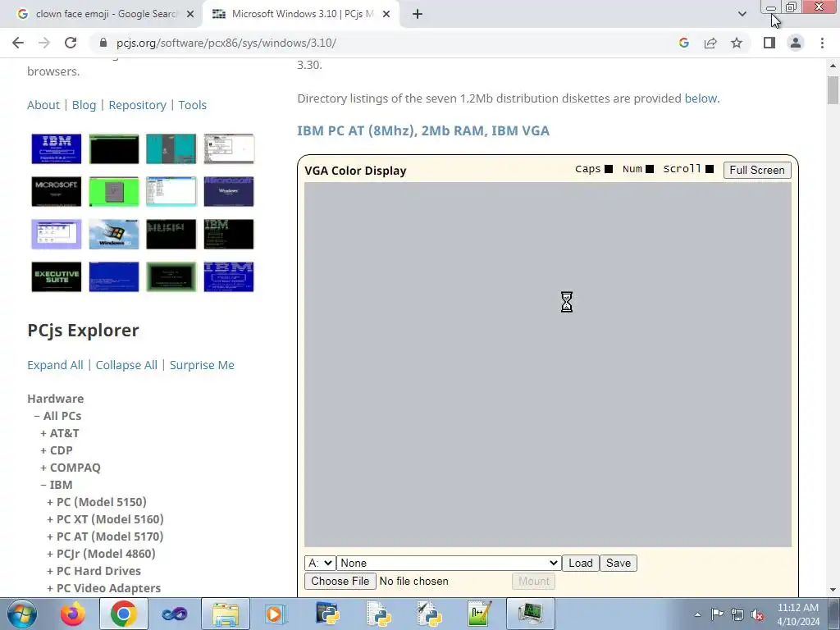The width and height of the screenshot is (840, 630).
Task: Expand PC Hard Drives node
Action: [94, 571]
